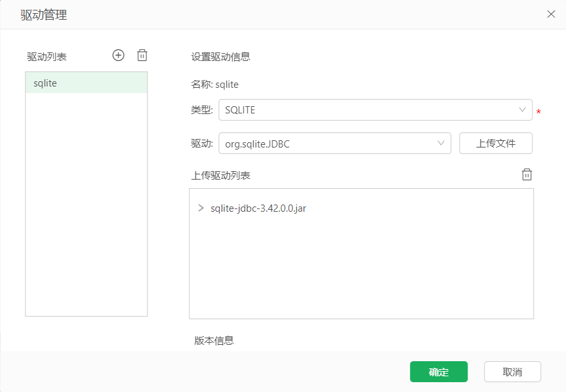Select sqlite entry in driver list
Image resolution: width=566 pixels, height=392 pixels.
[x=87, y=83]
